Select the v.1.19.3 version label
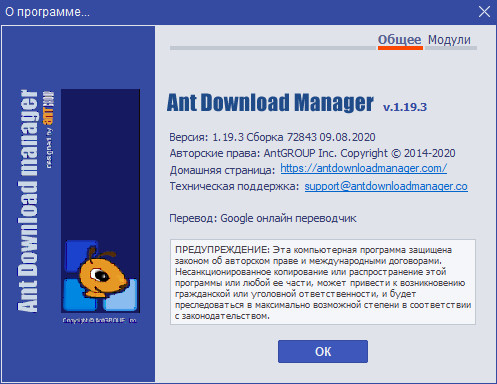This screenshot has width=497, height=384. pyautogui.click(x=405, y=107)
